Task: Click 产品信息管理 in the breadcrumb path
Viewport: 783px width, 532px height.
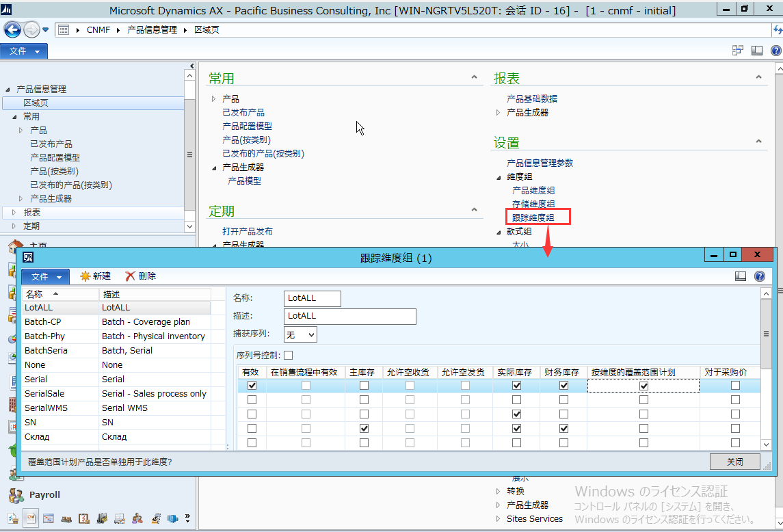Action: (152, 30)
